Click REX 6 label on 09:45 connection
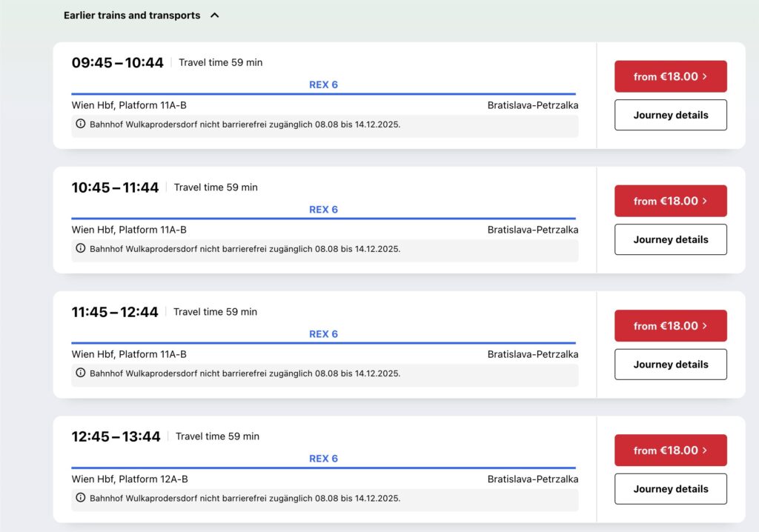The height and width of the screenshot is (532, 759). 323,84
